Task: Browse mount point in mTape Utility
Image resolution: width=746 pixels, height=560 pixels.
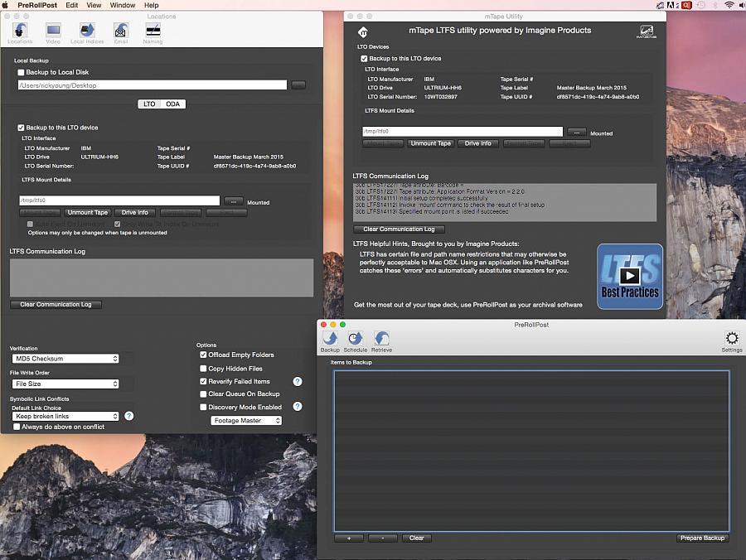Action: (x=576, y=133)
